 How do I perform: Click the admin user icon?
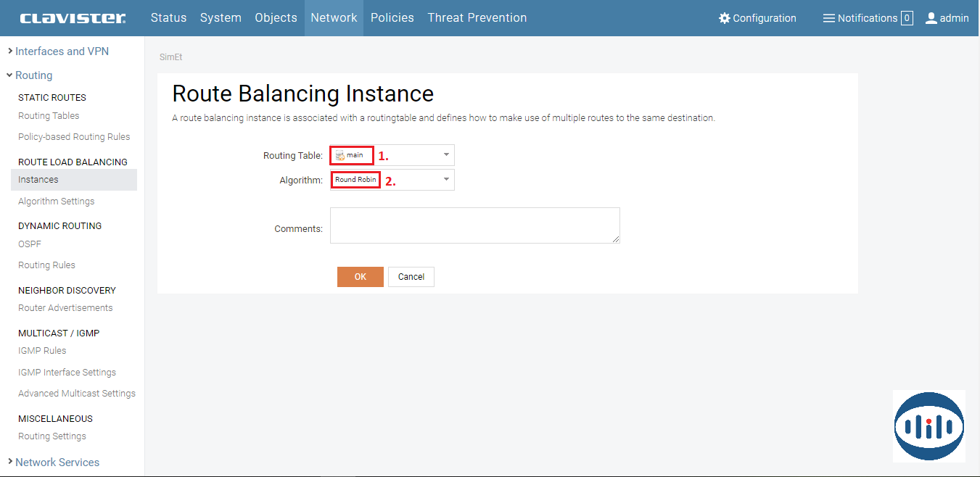[931, 18]
